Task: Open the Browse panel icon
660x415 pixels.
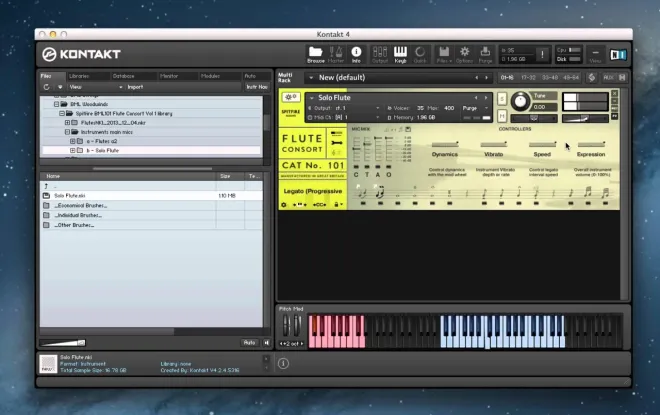Action: [x=315, y=54]
